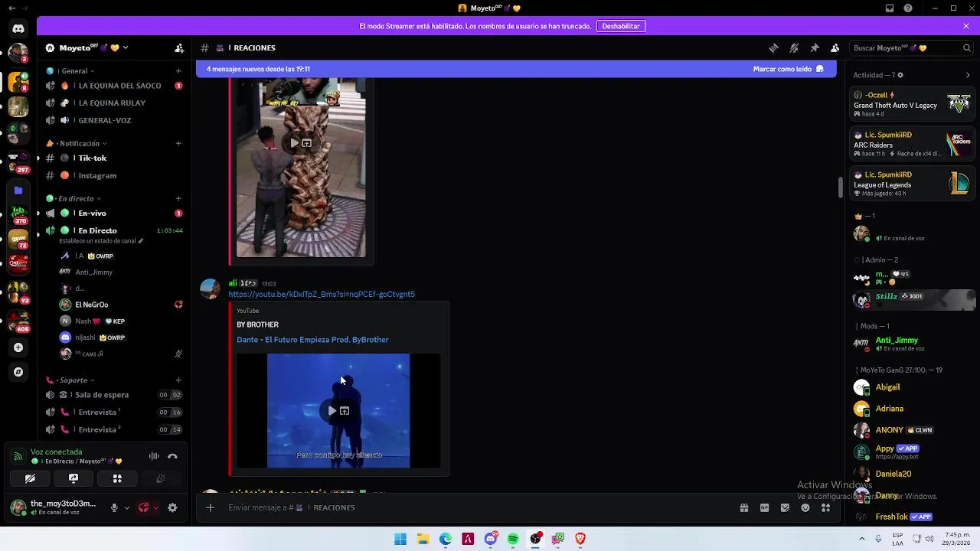Open the Instagram text channel

tap(114, 175)
